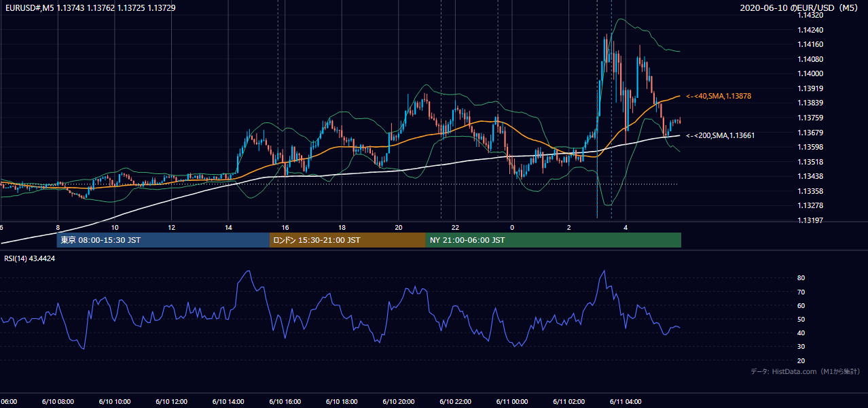The height and width of the screenshot is (408, 868).
Task: Click the 6/10 14:00 time label
Action: [228, 402]
